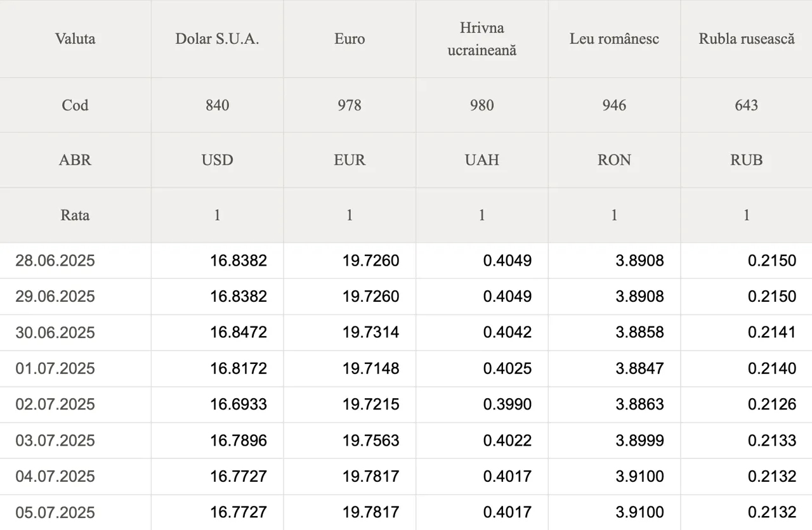Select the RUB rate 0.2141
Image resolution: width=812 pixels, height=530 pixels.
771,332
